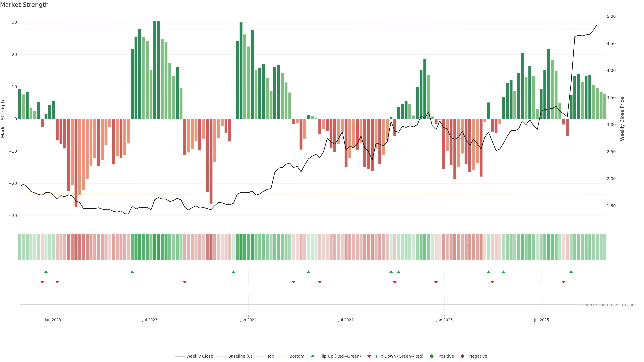Image resolution: width=644 pixels, height=362 pixels.
Task: Click the Weekly Close Price axis title
Action: click(622, 119)
